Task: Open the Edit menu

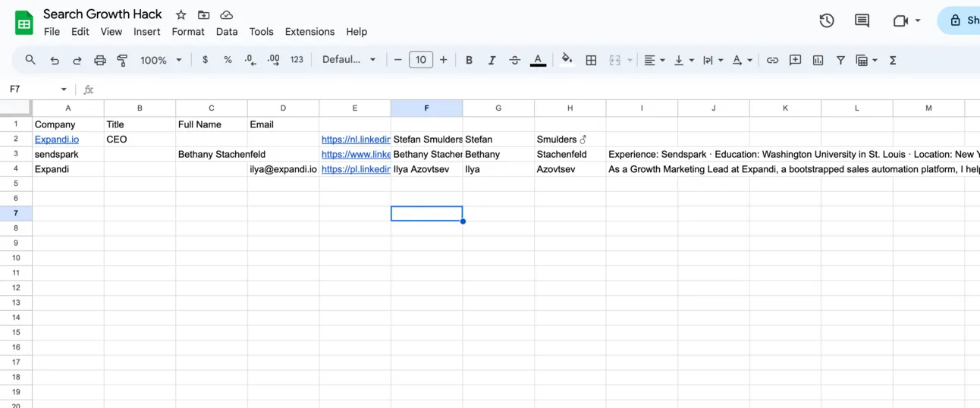Action: pyautogui.click(x=80, y=32)
